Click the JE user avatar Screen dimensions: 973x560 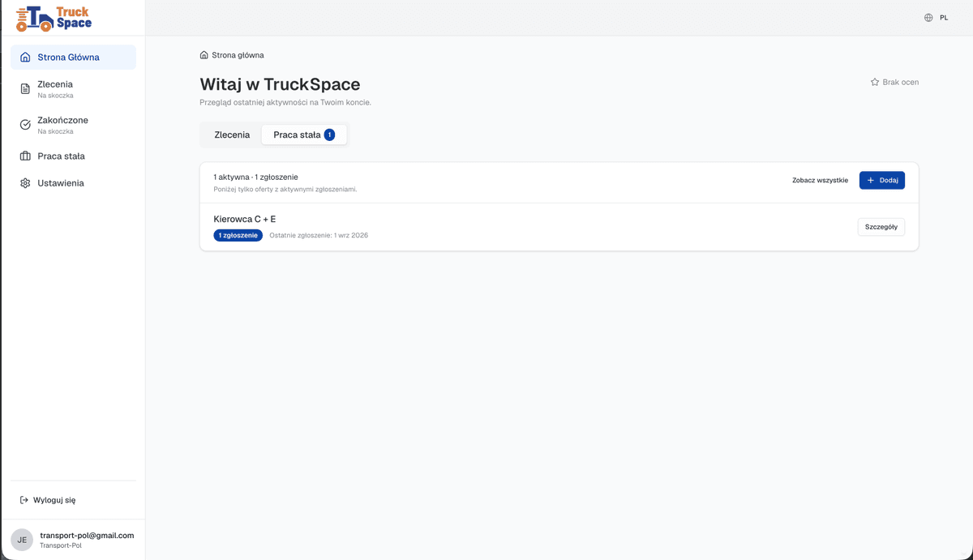22,540
